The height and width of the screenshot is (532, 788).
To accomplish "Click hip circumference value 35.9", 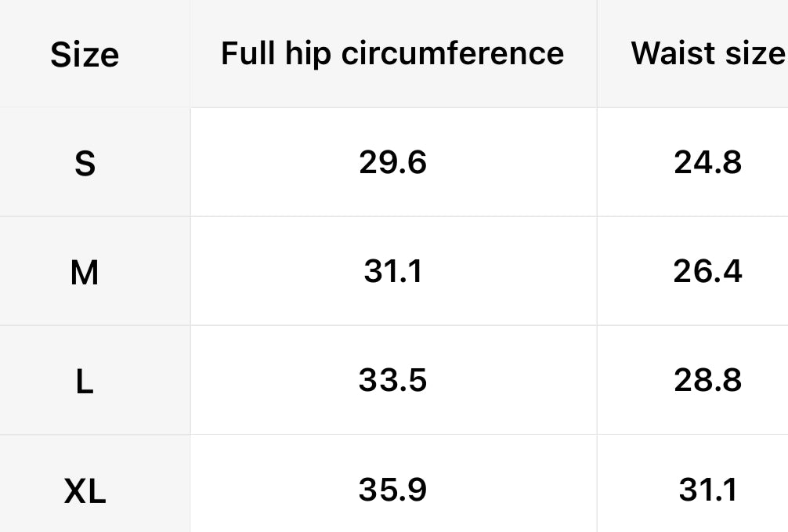I will pos(392,490).
